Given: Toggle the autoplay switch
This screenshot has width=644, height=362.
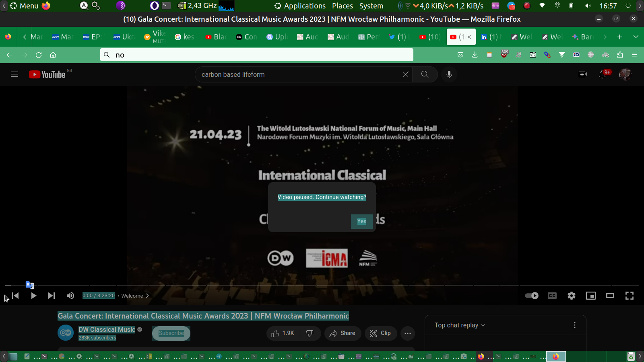Looking at the screenshot, I should pos(532,296).
